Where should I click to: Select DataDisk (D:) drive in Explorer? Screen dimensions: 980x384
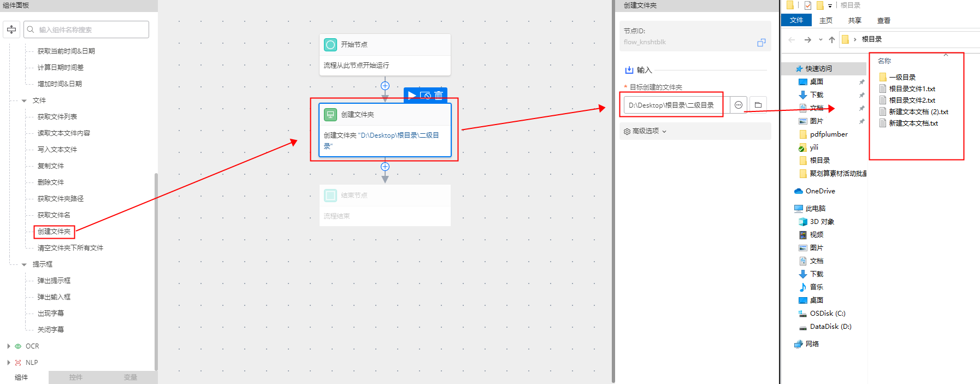pos(830,327)
